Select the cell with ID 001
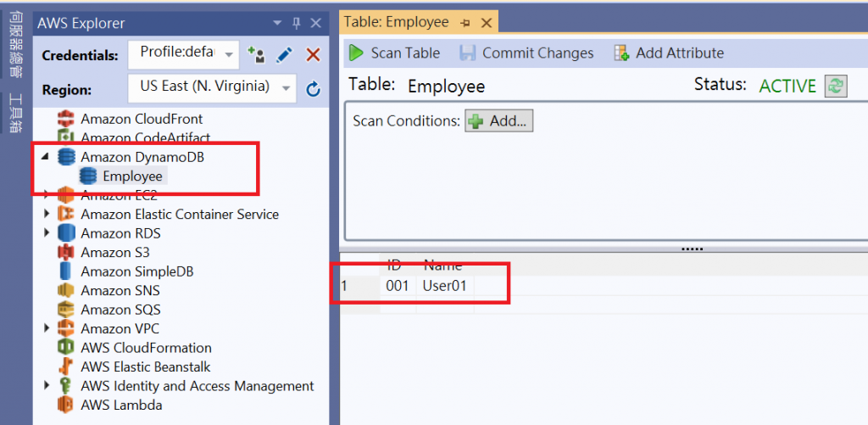The width and height of the screenshot is (868, 425). (x=398, y=286)
